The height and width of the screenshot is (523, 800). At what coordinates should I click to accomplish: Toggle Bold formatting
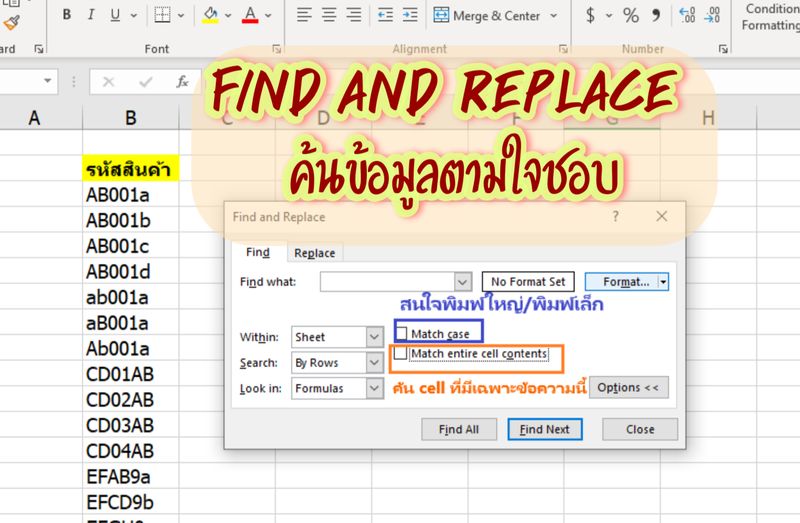point(67,15)
